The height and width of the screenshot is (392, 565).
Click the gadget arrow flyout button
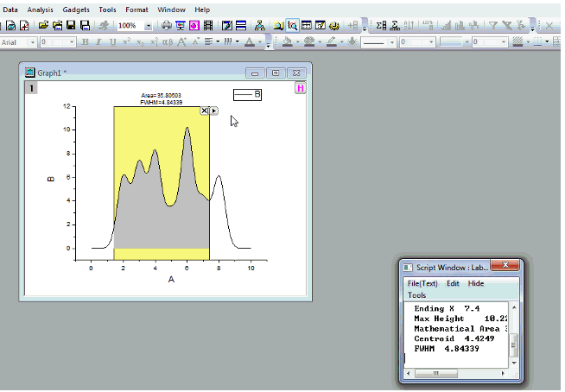coord(213,111)
